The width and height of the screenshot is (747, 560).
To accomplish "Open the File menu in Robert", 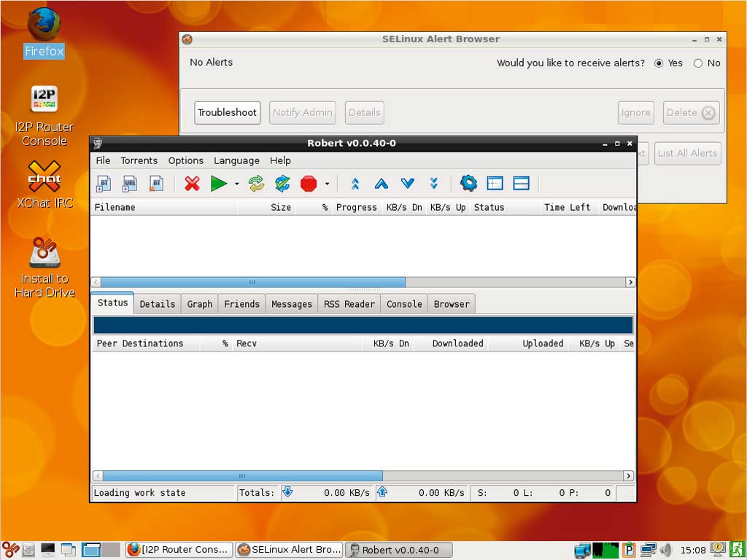I will (x=103, y=160).
